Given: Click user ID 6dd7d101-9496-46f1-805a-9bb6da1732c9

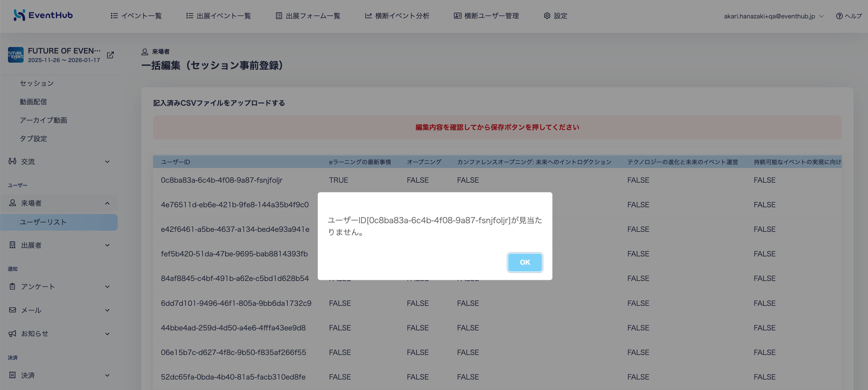Looking at the screenshot, I should pos(236,303).
